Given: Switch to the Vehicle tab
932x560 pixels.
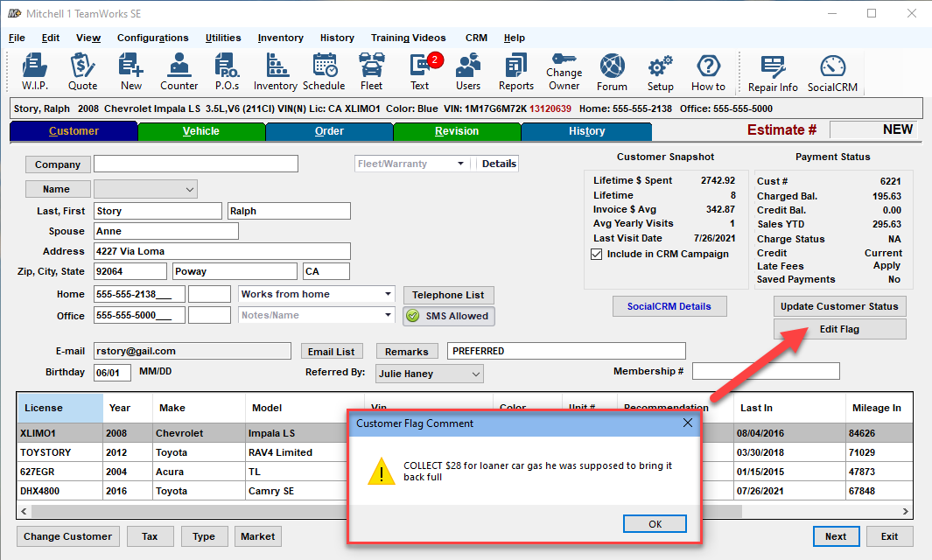Looking at the screenshot, I should click(x=201, y=131).
